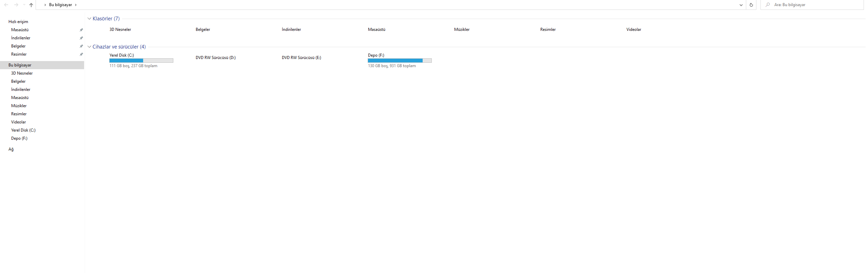
Task: Select Resimler folder in Klasörler group
Action: click(x=548, y=30)
